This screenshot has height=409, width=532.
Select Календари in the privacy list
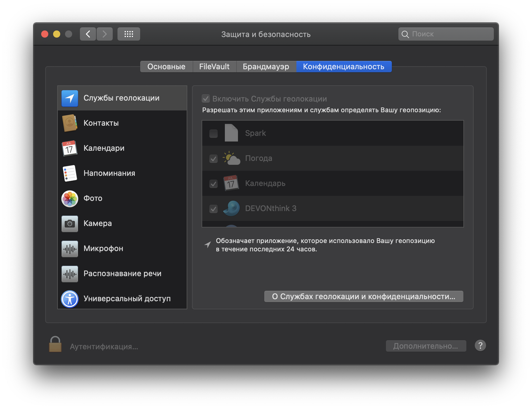pos(122,148)
